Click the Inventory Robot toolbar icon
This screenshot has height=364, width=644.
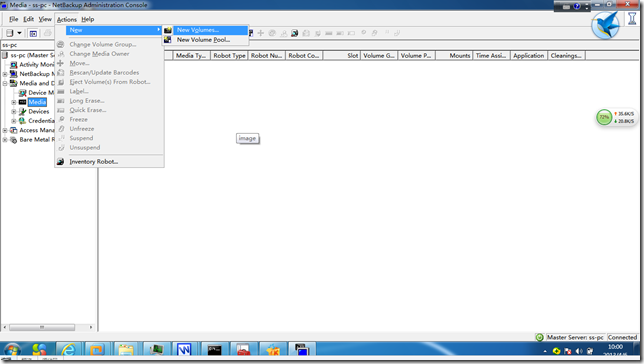pos(294,33)
